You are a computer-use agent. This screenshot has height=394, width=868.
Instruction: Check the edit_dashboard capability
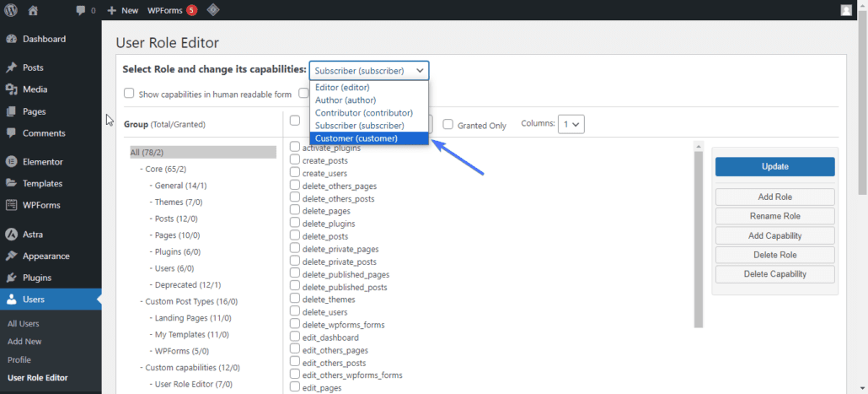pyautogui.click(x=295, y=337)
